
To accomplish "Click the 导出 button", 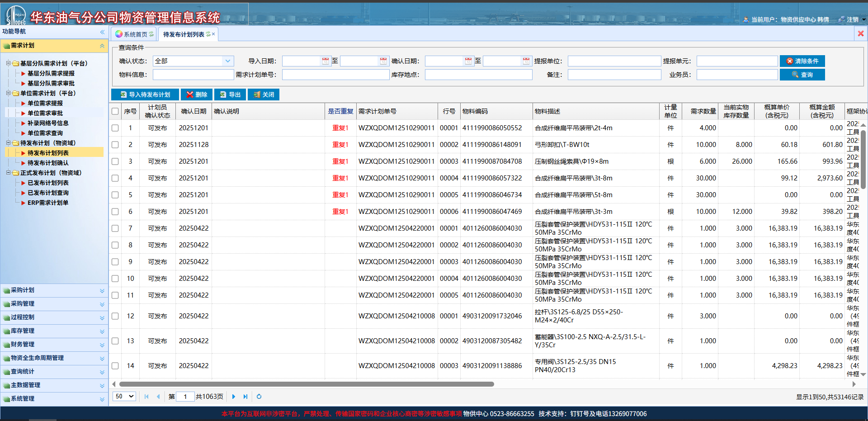I will tap(230, 95).
